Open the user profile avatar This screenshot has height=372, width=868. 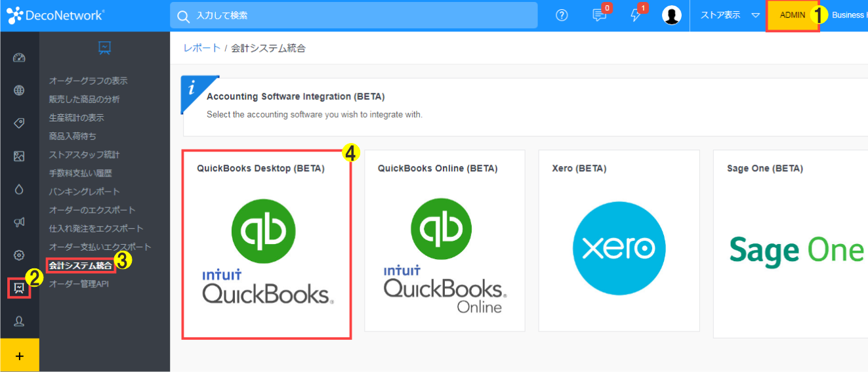tap(671, 15)
